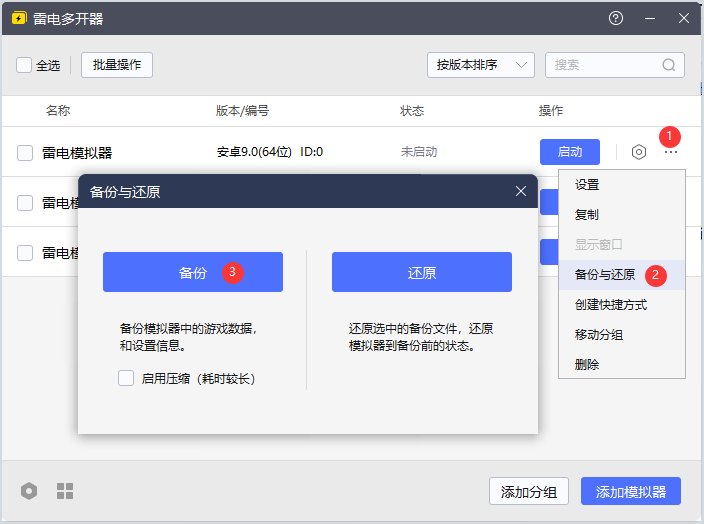Open the three-dots more menu for ID:0
This screenshot has width=704, height=524.
click(x=670, y=152)
